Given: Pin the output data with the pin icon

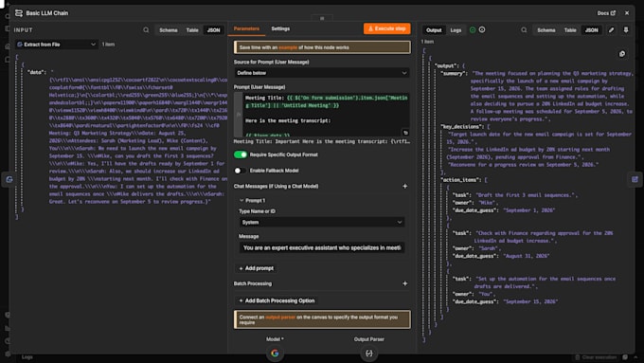Looking at the screenshot, I should pyautogui.click(x=625, y=30).
